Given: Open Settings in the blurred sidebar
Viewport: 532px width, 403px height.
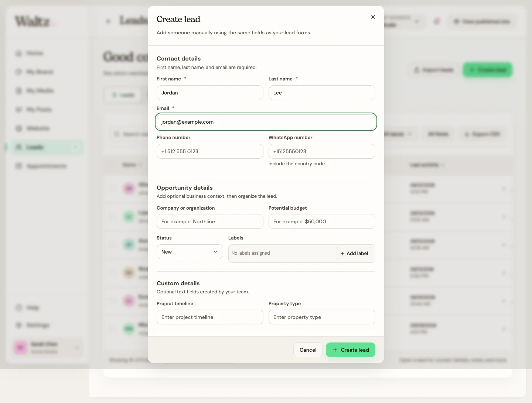Looking at the screenshot, I should pos(47,325).
